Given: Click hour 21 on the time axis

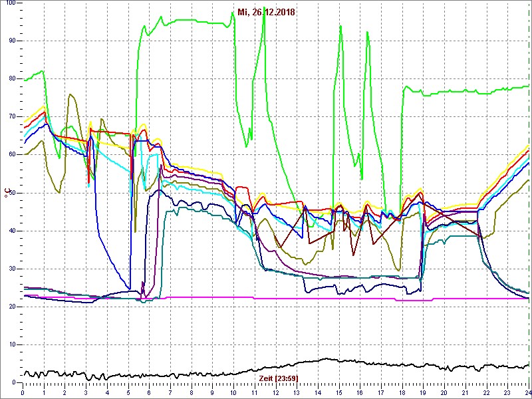Looking at the screenshot, I should coord(465,392).
